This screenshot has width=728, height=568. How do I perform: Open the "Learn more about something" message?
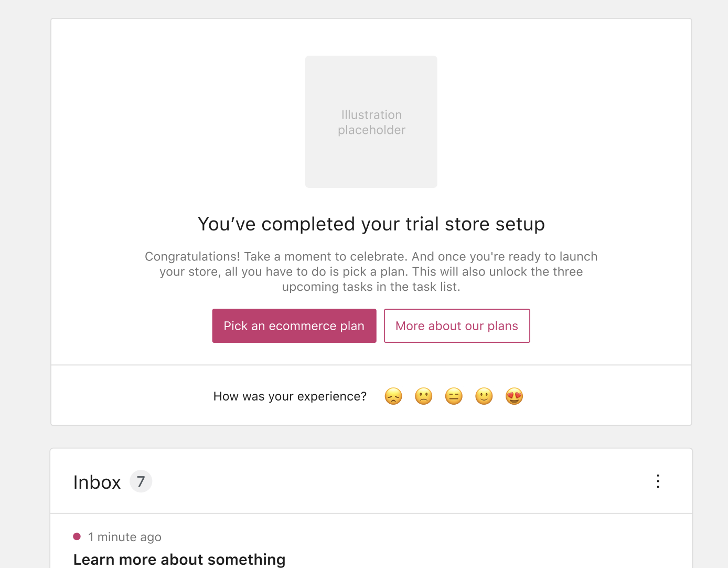[x=179, y=559]
